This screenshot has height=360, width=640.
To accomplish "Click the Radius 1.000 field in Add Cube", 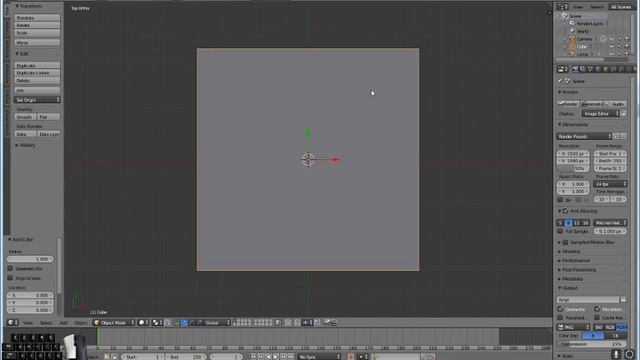I will (30, 259).
